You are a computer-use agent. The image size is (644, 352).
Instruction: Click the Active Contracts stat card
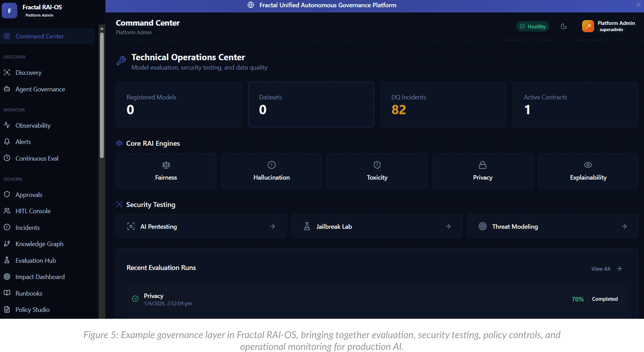click(x=576, y=105)
